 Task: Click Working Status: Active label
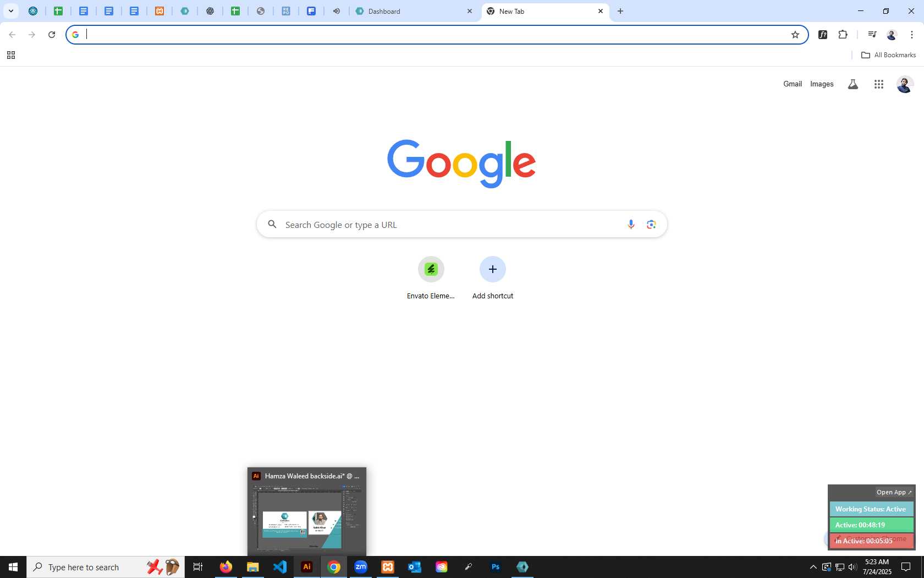pos(871,509)
